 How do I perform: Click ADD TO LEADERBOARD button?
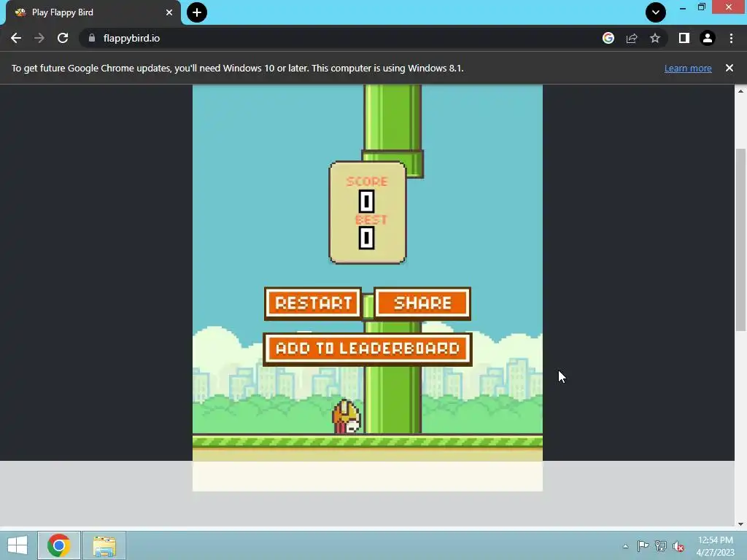368,349
